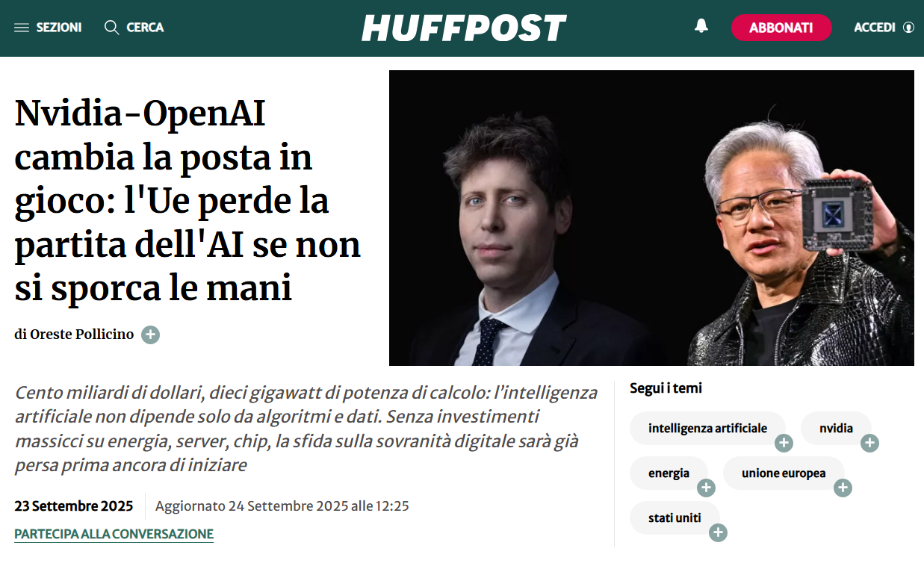Click the Accedi login link

(875, 28)
